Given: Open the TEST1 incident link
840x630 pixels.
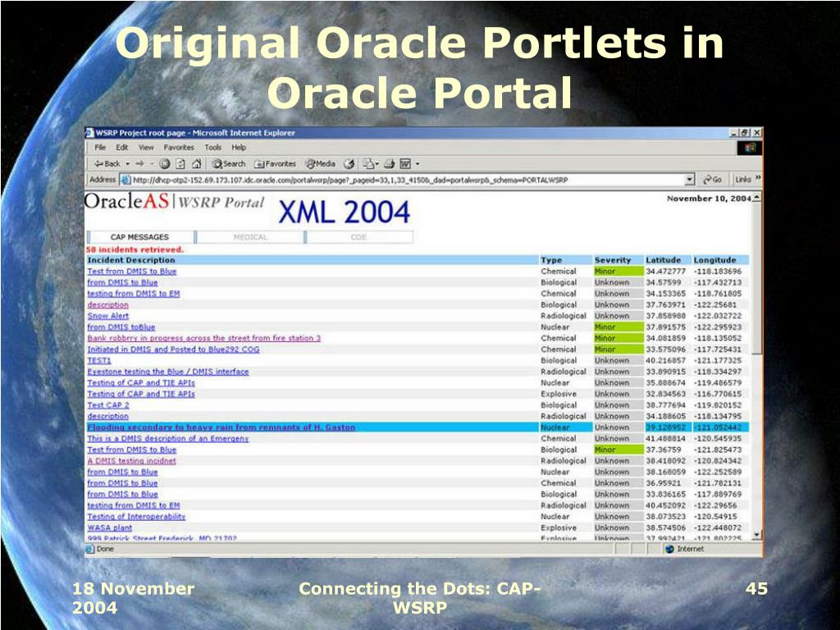Looking at the screenshot, I should point(99,361).
